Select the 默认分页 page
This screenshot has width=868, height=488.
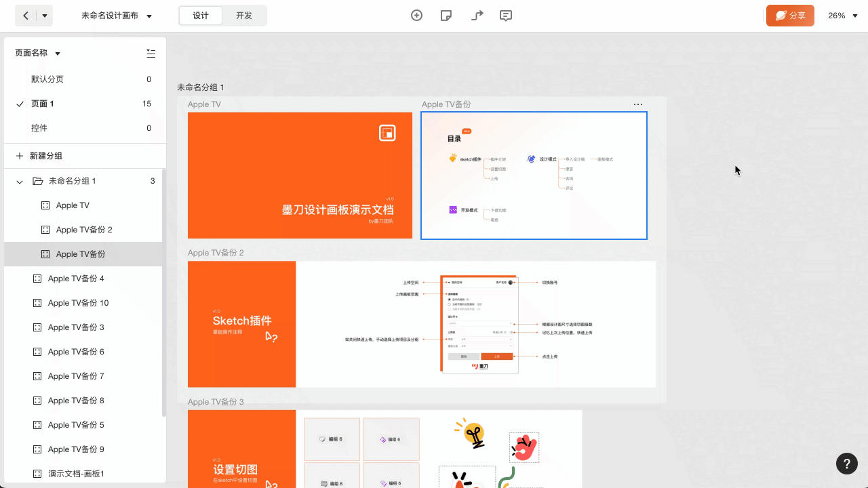pos(85,79)
